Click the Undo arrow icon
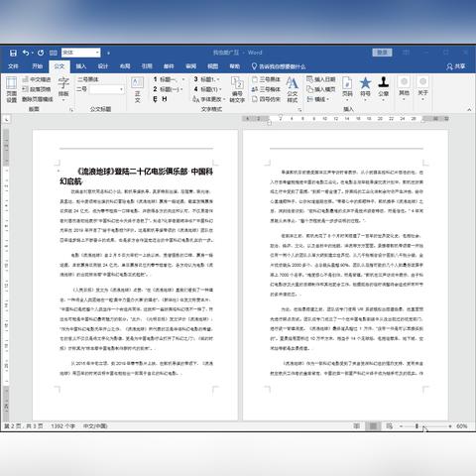476x476 pixels. (26, 53)
